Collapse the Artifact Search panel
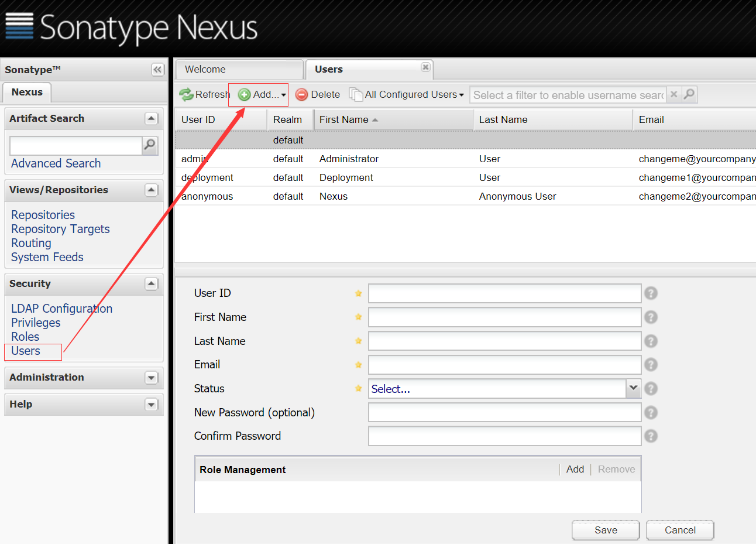This screenshot has width=756, height=544. click(151, 119)
